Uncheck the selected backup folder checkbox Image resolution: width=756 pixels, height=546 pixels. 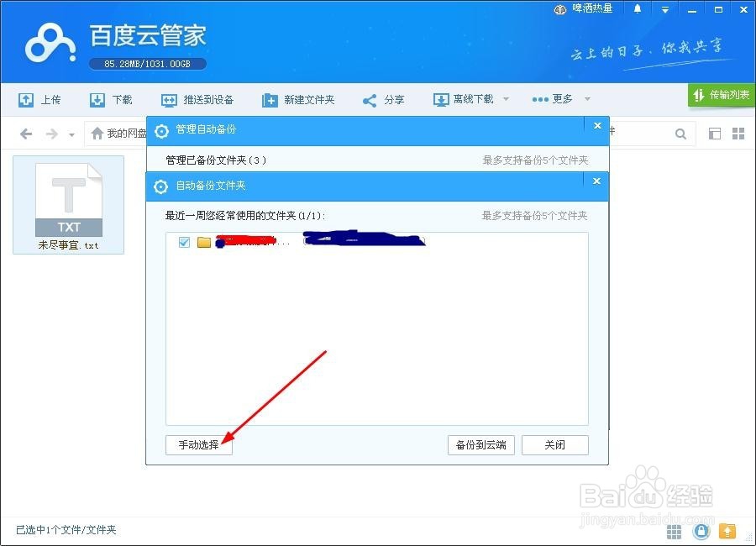(x=185, y=240)
